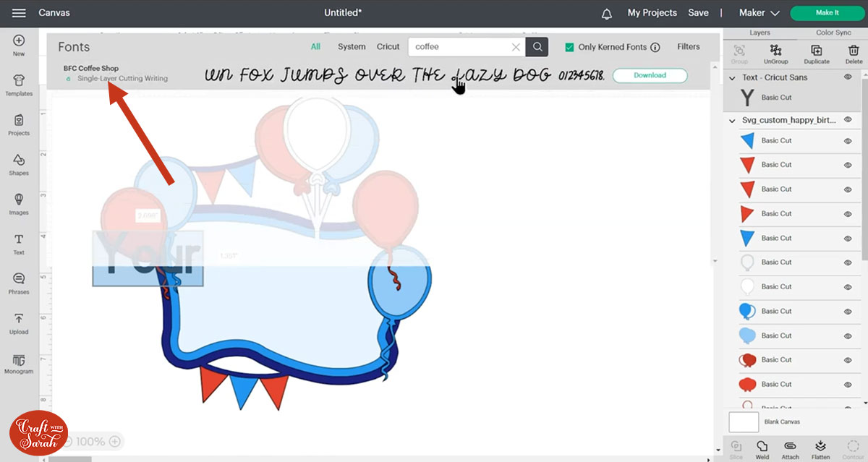
Task: Collapse the Svg_custom_happy_birt group
Action: 733,119
